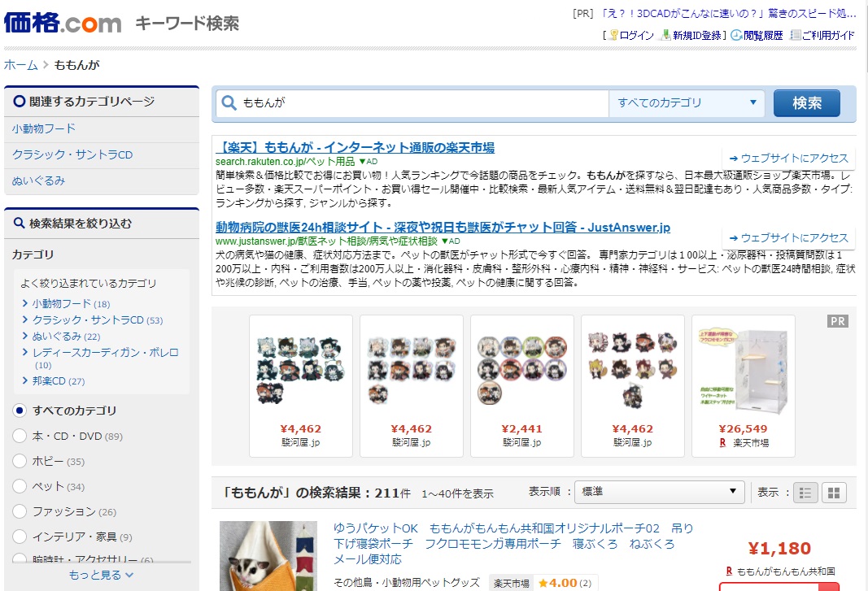
Task: Go to ホーム breadcrumb
Action: pos(21,65)
